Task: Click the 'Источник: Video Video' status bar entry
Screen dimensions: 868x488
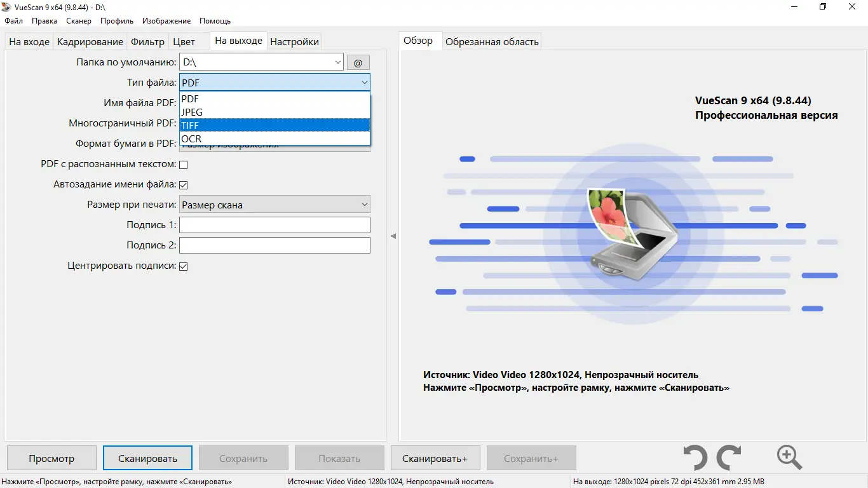Action: 391,482
